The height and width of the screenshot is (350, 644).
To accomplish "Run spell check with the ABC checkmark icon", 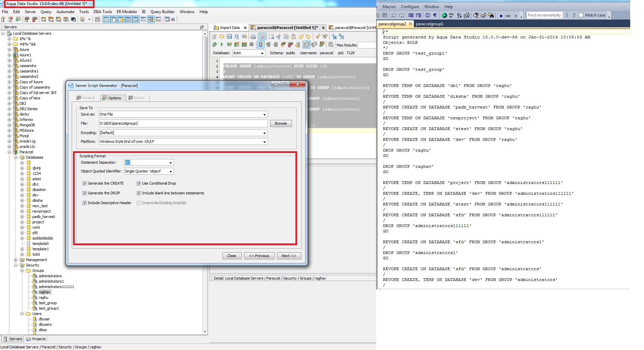I will tap(452, 15).
